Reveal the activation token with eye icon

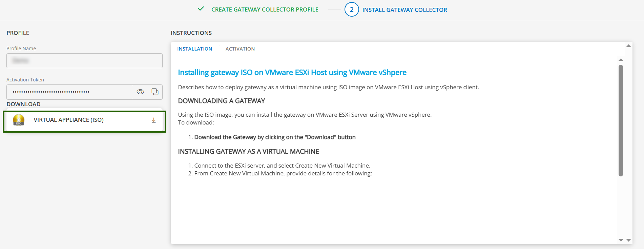coord(140,92)
